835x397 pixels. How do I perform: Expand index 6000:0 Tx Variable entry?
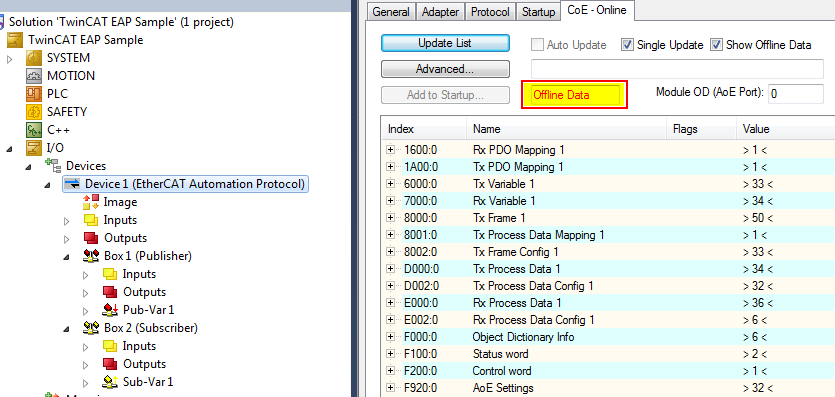coord(391,184)
